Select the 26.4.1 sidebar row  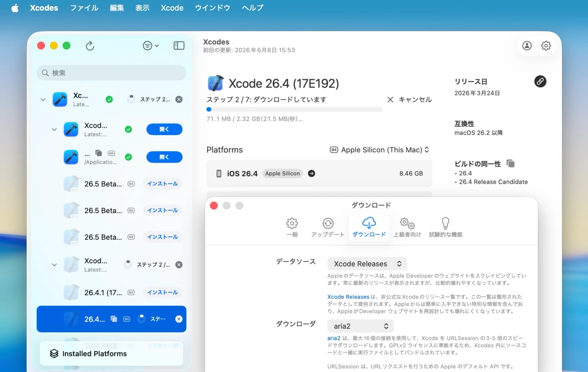coord(112,293)
